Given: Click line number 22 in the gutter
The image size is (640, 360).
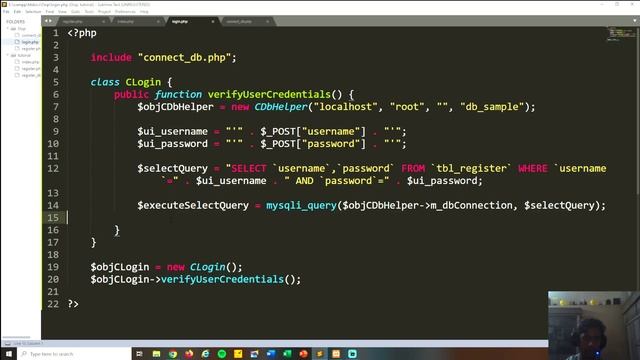Looking at the screenshot, I should click(53, 304).
